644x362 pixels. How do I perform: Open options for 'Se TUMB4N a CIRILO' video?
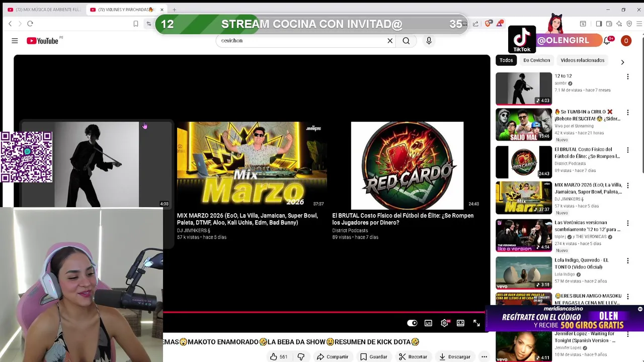(627, 113)
